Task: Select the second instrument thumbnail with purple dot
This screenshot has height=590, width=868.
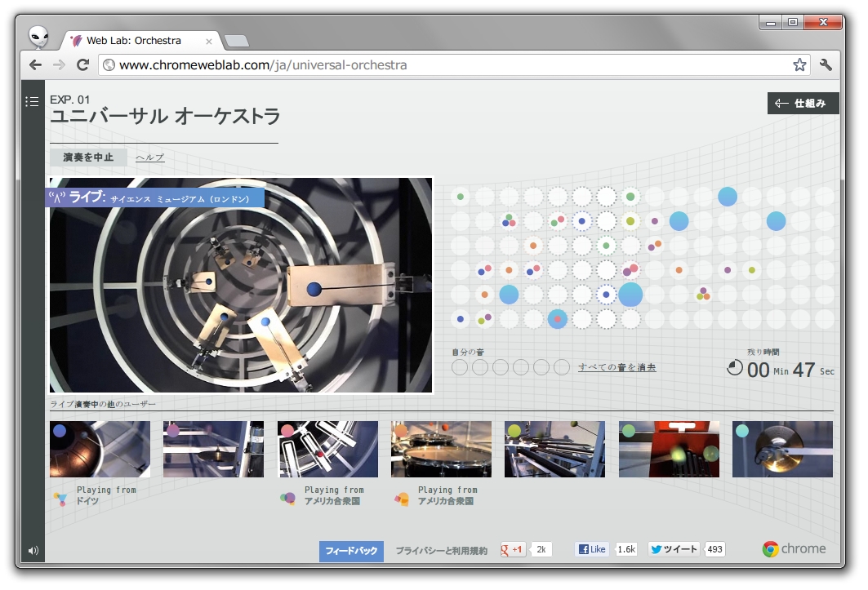Action: (214, 449)
